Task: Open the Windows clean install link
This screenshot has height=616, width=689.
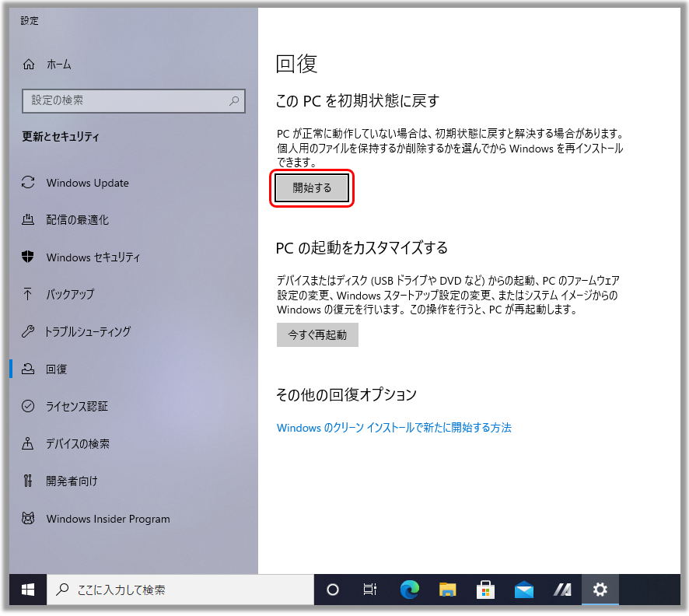Action: click(x=393, y=428)
